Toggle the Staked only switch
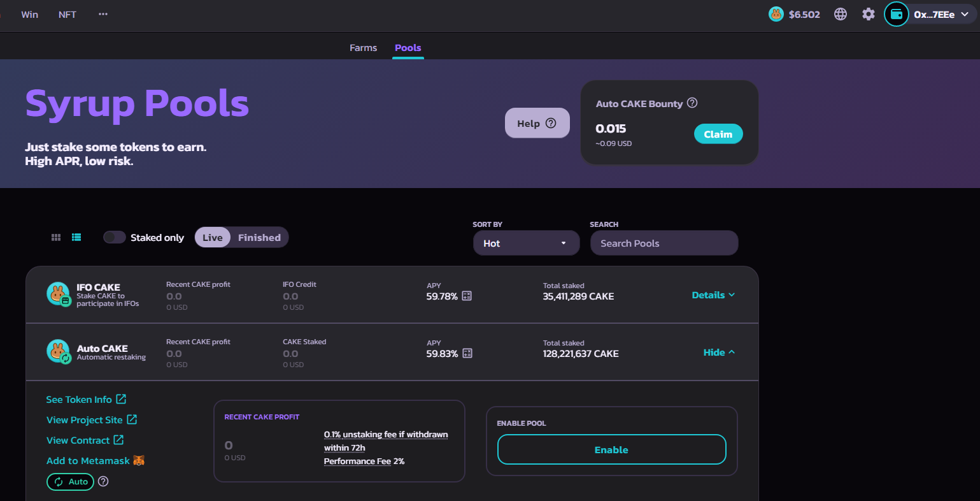Image resolution: width=980 pixels, height=501 pixels. pos(115,237)
